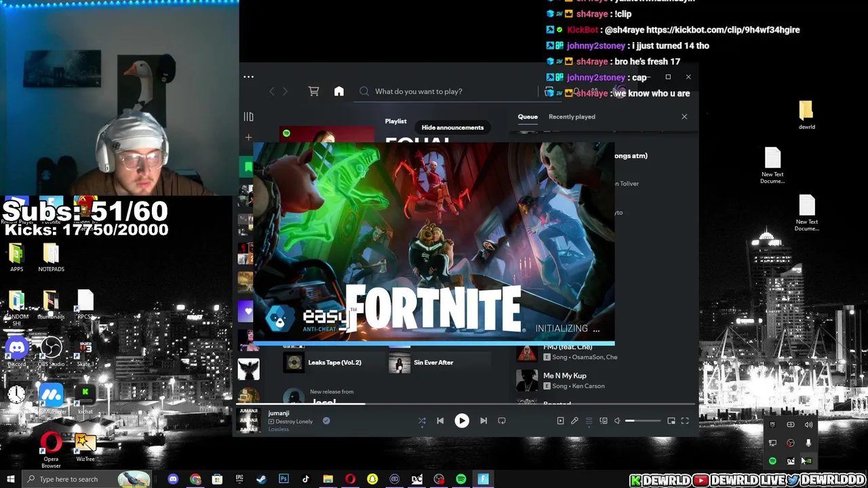
Task: Click Destroy Lonely artist link
Action: pyautogui.click(x=294, y=422)
